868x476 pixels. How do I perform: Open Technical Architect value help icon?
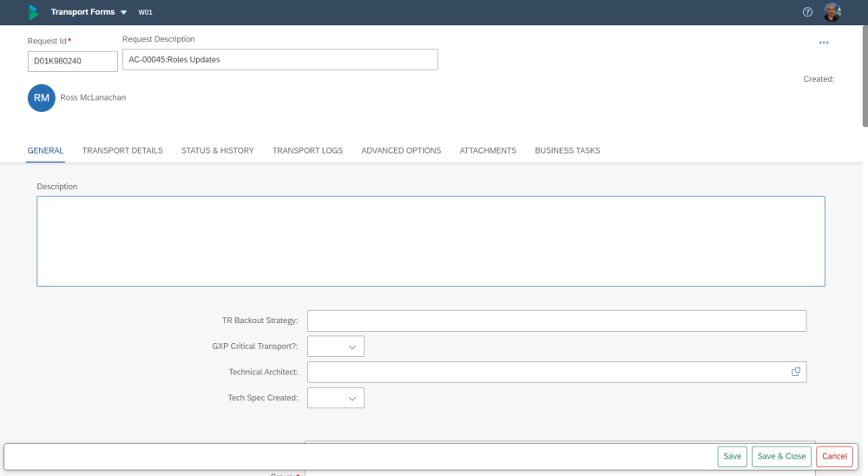coord(795,373)
